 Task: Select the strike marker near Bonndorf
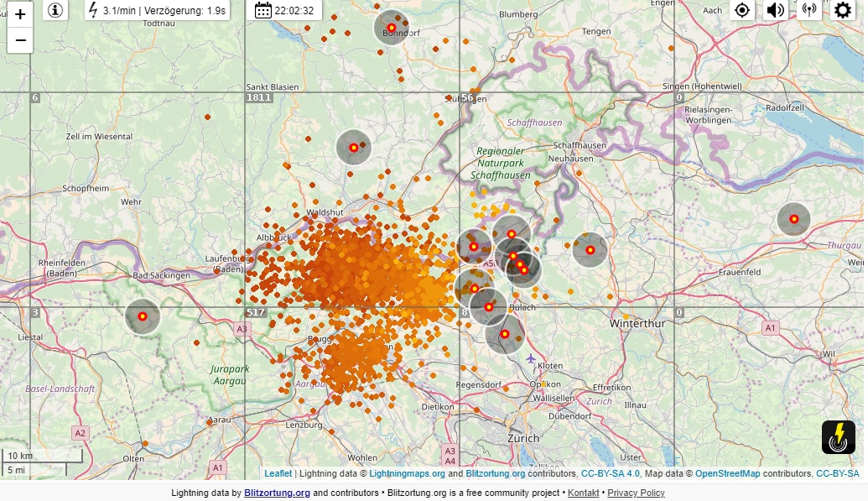[x=392, y=28]
